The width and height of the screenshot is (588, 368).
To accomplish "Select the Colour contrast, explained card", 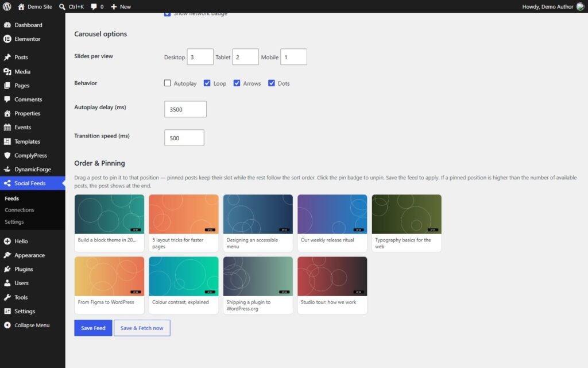I will (x=183, y=285).
